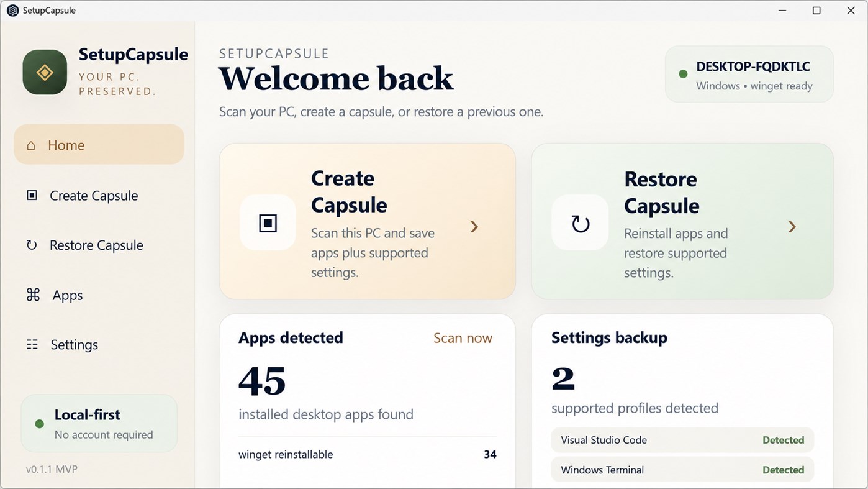Select Home in the sidebar navigation
Screen dimensions: 868x489
99,145
